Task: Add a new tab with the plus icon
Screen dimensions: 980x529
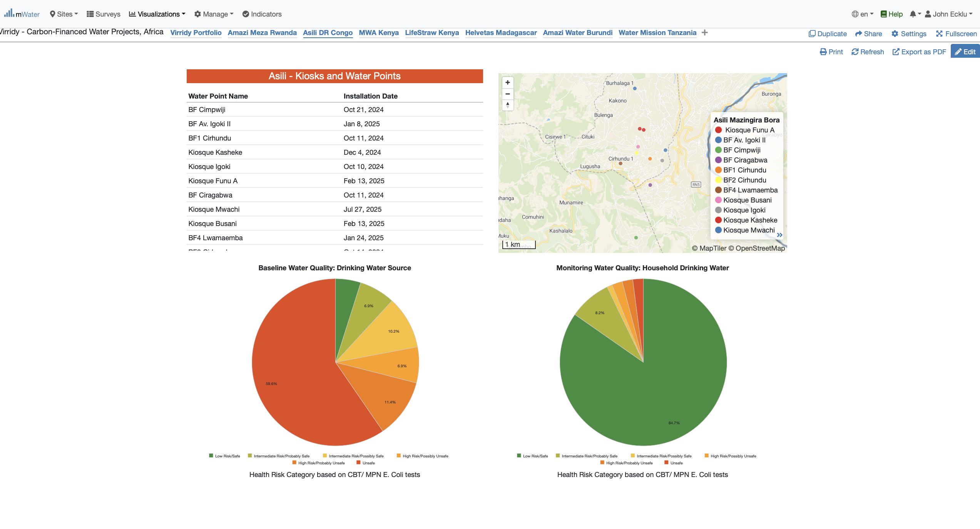Action: 705,33
